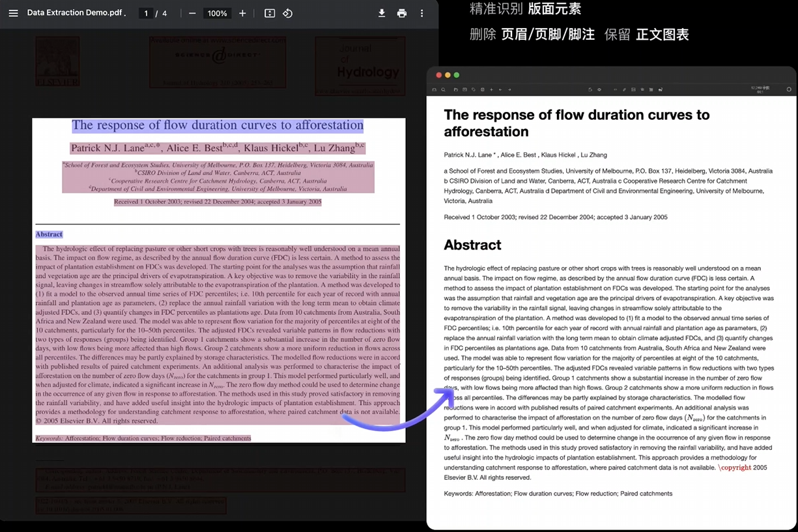Viewport: 798px width, 532px height.
Task: Click the 'Abstract' heading in the right window
Action: pos(472,245)
